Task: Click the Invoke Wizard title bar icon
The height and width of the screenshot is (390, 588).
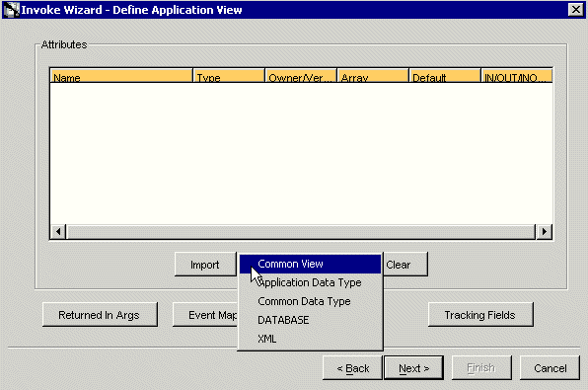Action: [x=11, y=10]
